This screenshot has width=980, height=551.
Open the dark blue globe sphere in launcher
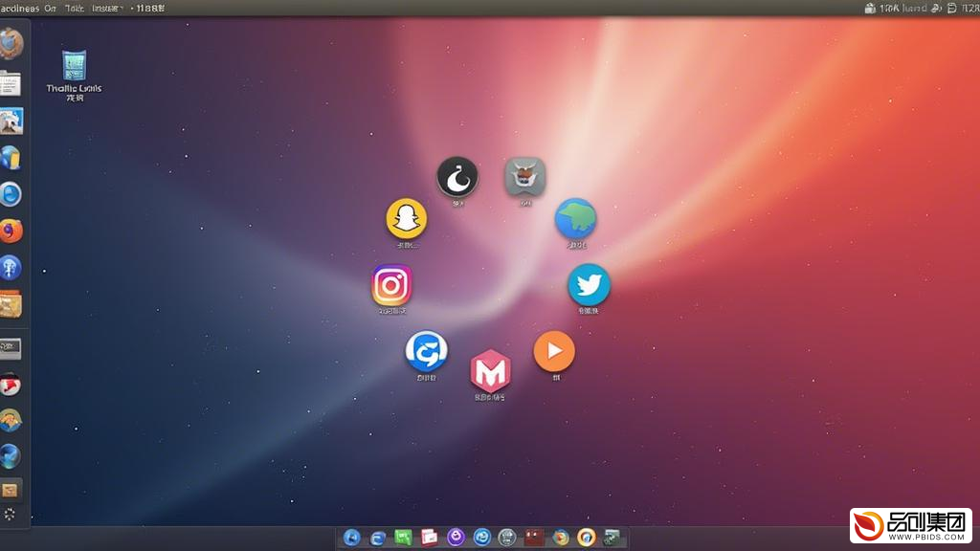click(x=11, y=456)
